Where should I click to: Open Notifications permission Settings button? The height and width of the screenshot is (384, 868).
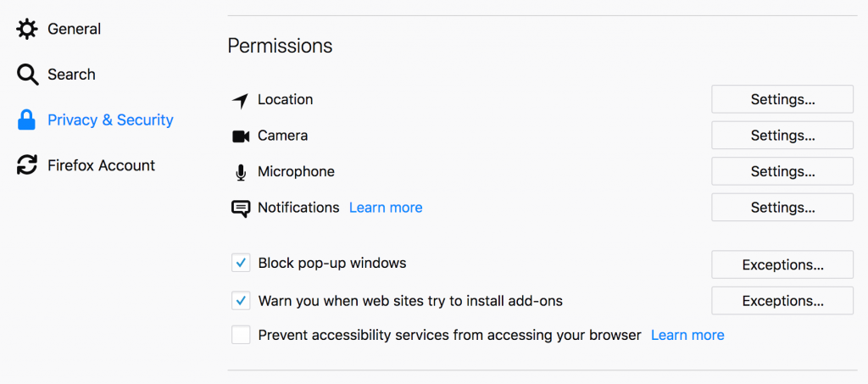click(x=782, y=208)
